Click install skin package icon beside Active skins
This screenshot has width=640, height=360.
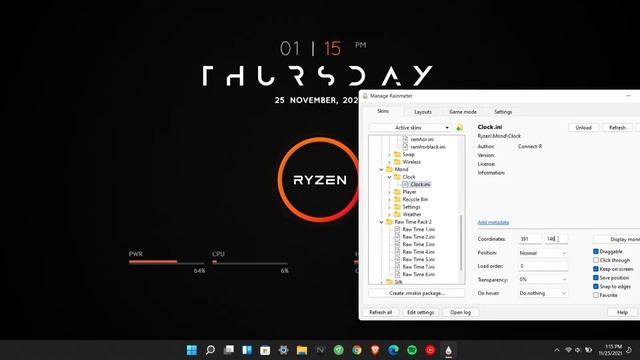[x=460, y=127]
